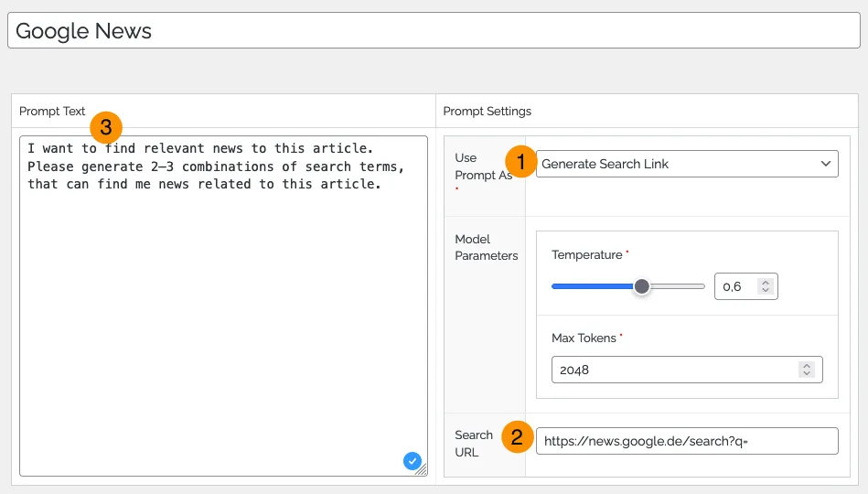
Task: Click the Max Tokens field showing 2048
Action: coord(687,370)
